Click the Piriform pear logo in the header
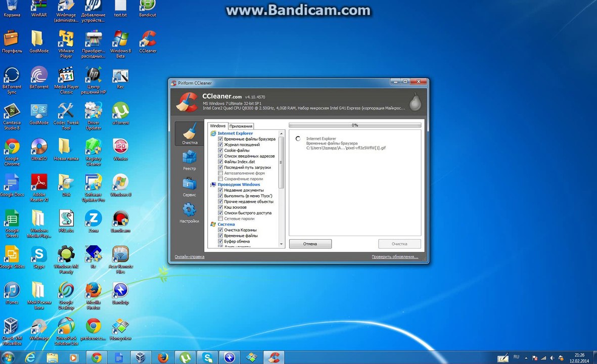Screen dimensions: 597x364 tap(415, 102)
